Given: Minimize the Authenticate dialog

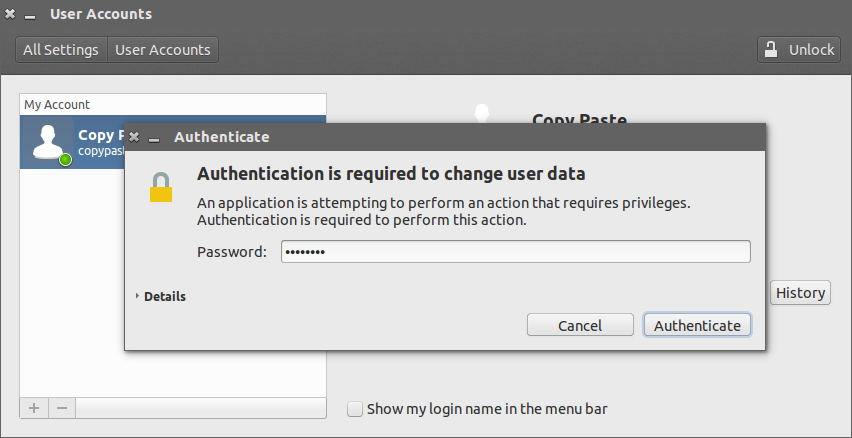Looking at the screenshot, I should coord(153,137).
